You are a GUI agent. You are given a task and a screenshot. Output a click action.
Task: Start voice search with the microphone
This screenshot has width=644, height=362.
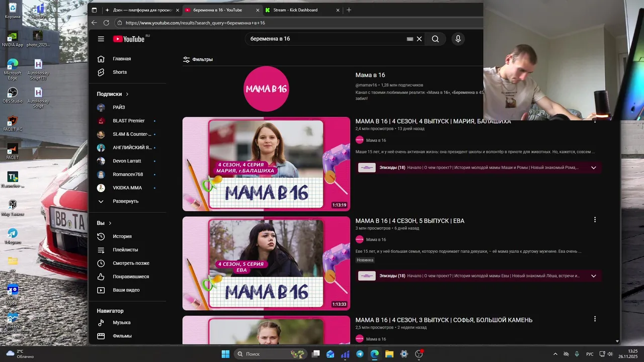(x=458, y=39)
